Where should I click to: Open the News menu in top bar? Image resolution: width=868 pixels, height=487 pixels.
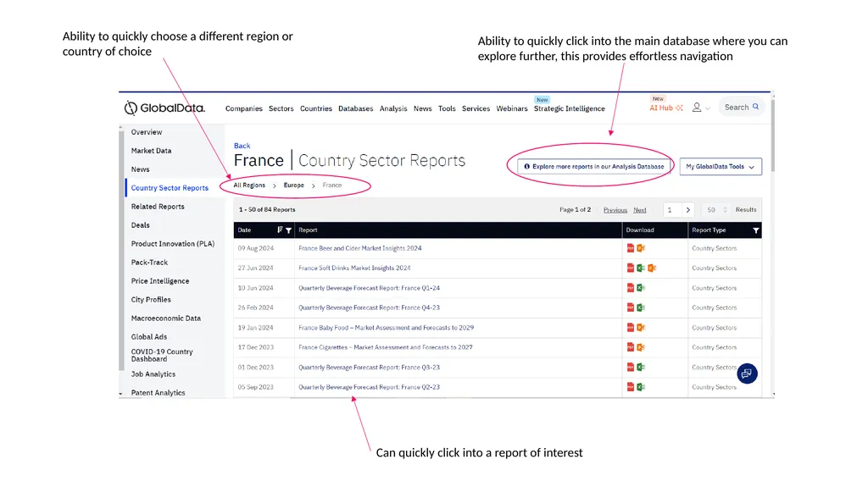pos(422,108)
